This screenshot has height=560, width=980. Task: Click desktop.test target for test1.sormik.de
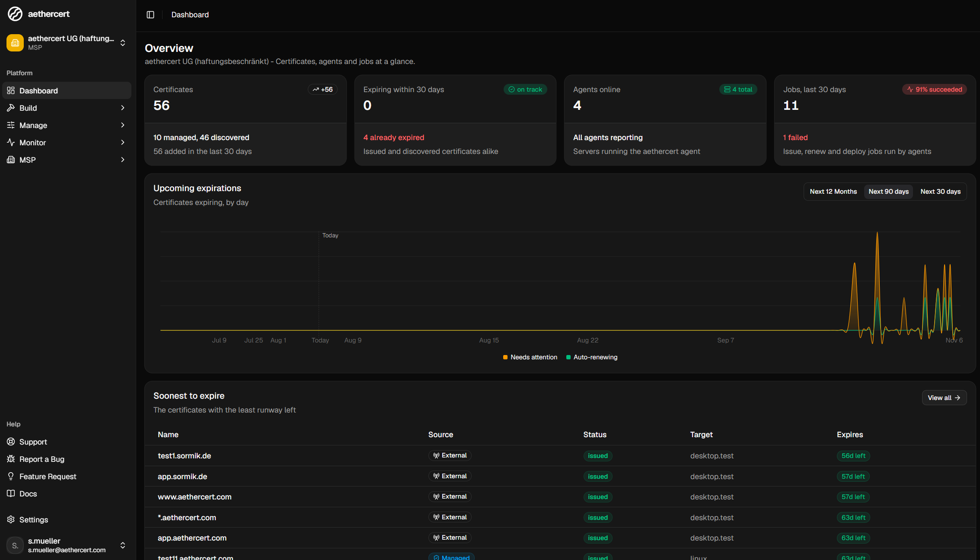712,456
